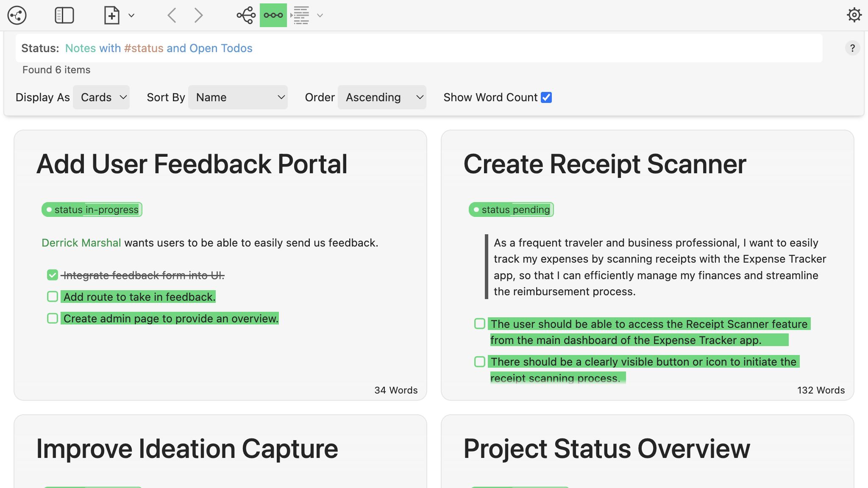This screenshot has height=488, width=868.
Task: Open the help question mark button
Action: tap(852, 48)
